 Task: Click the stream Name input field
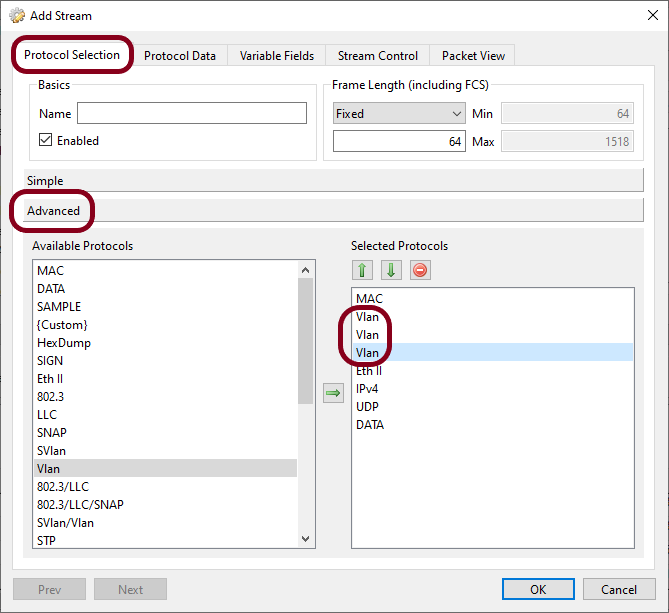tap(192, 113)
